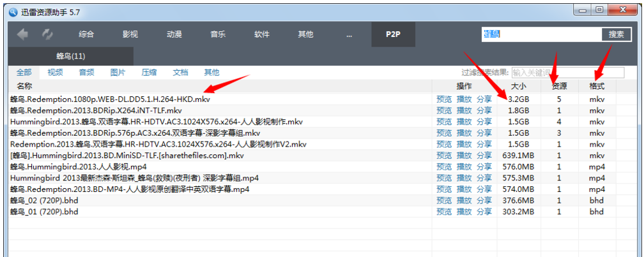Click 预览 for 蜂鸟_01 (720P).bhd
The image size is (644, 257).
click(444, 212)
